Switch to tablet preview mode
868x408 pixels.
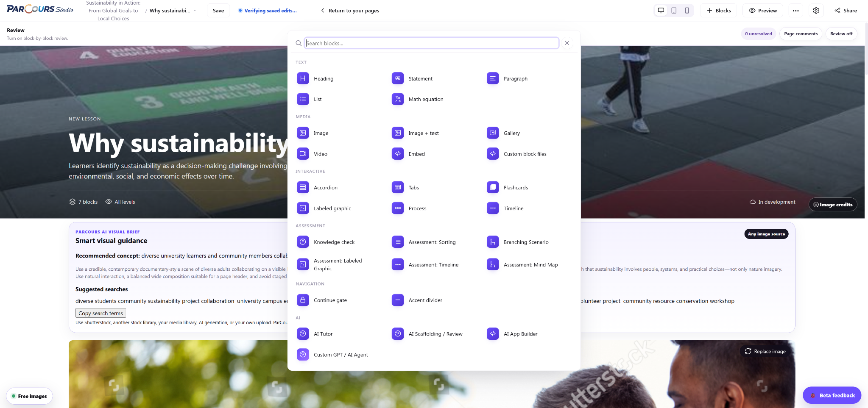click(674, 11)
